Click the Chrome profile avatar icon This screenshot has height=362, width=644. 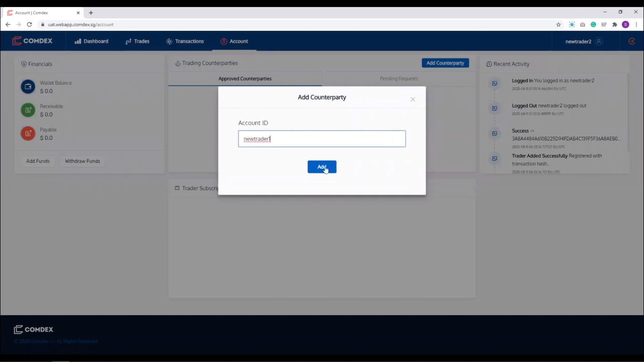click(626, 25)
